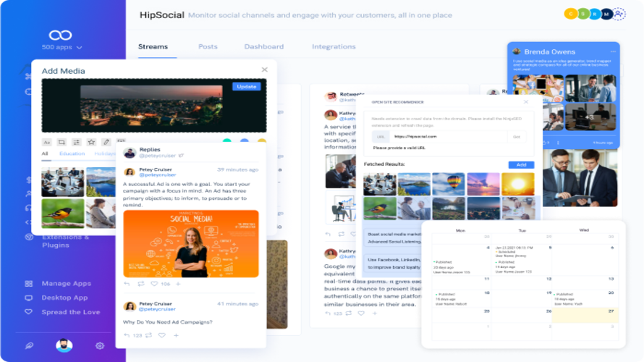Open the settings gear in the sidebar footer
This screenshot has height=362, width=644.
tap(100, 345)
